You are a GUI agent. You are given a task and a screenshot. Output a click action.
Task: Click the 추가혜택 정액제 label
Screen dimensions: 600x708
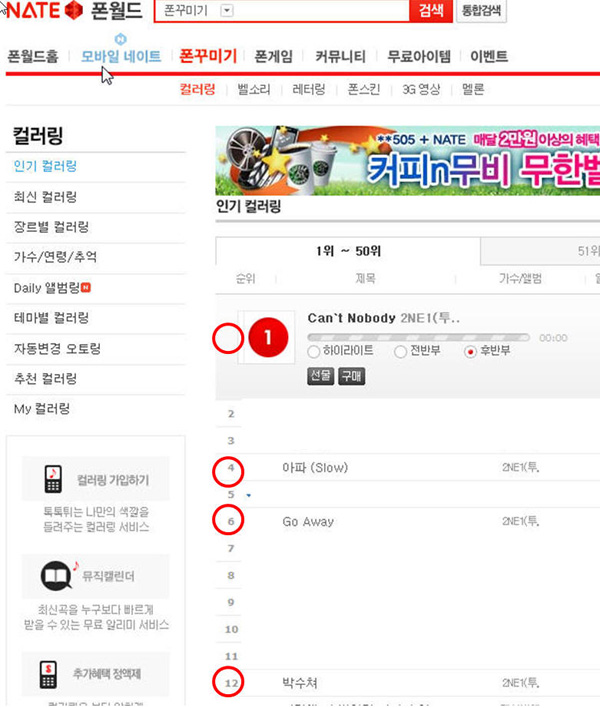(107, 674)
